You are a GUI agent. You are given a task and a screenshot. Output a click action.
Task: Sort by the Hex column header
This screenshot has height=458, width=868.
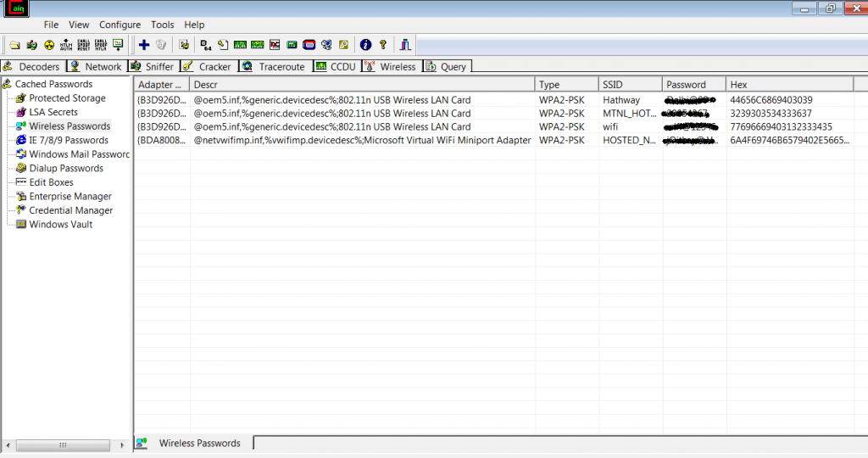(790, 84)
